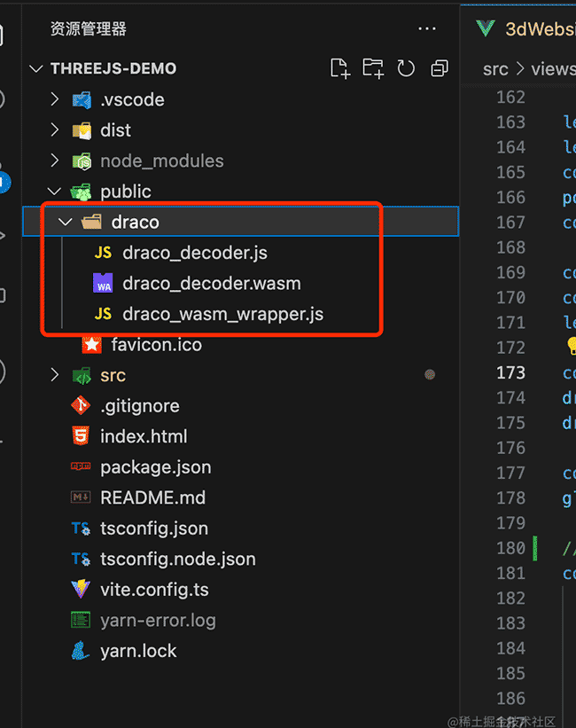The width and height of the screenshot is (576, 728).
Task: Collapse all folders in explorer
Action: pos(440,68)
